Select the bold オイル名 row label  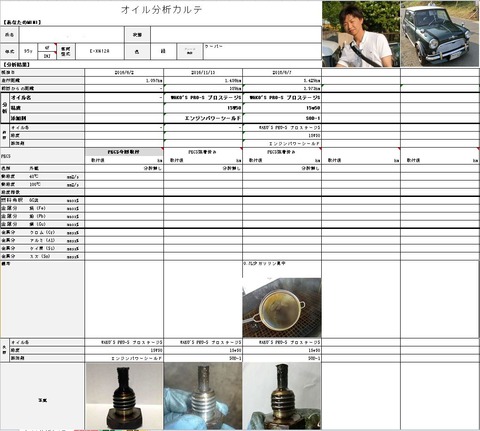pos(47,98)
